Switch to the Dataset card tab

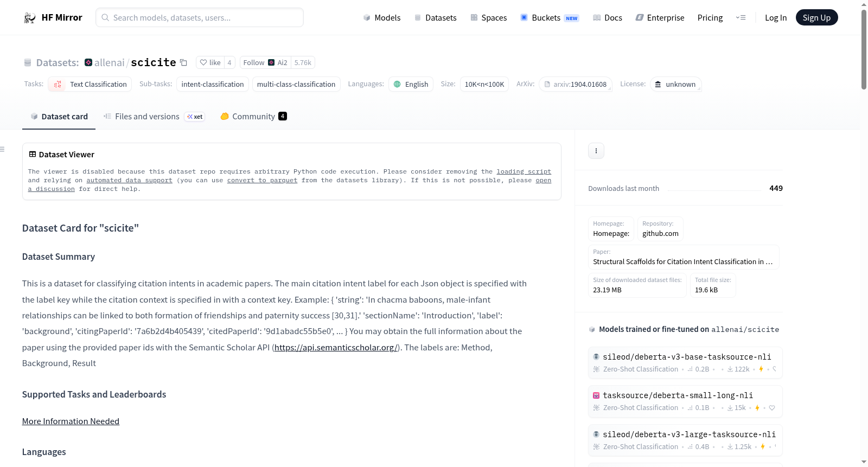(x=59, y=116)
